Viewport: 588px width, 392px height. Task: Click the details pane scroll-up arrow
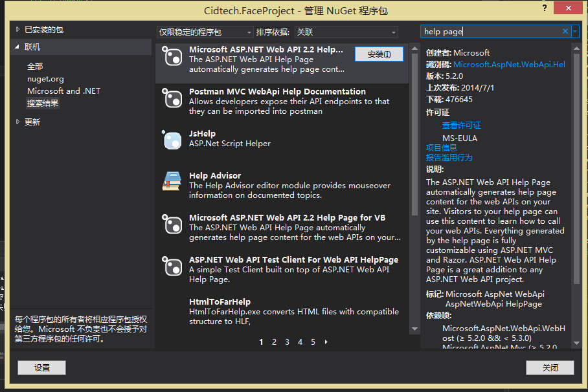pyautogui.click(x=576, y=49)
